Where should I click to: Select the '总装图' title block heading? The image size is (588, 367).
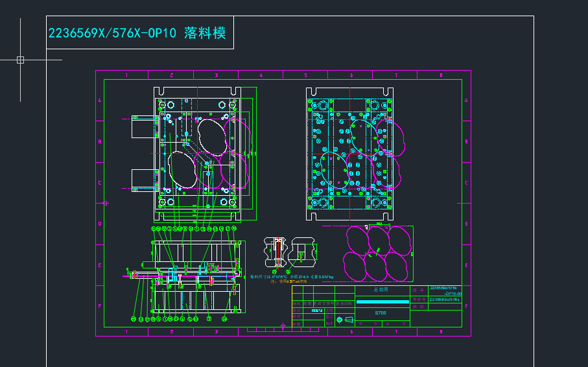381,289
